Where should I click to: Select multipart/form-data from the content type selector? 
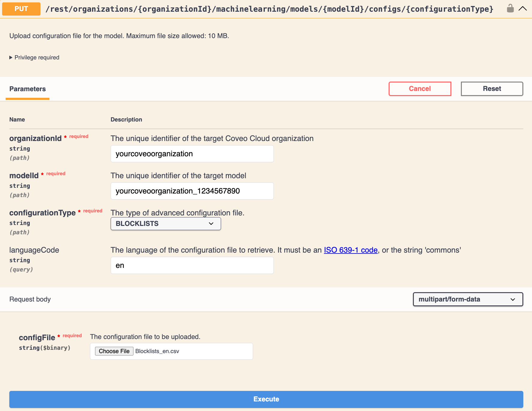click(468, 299)
